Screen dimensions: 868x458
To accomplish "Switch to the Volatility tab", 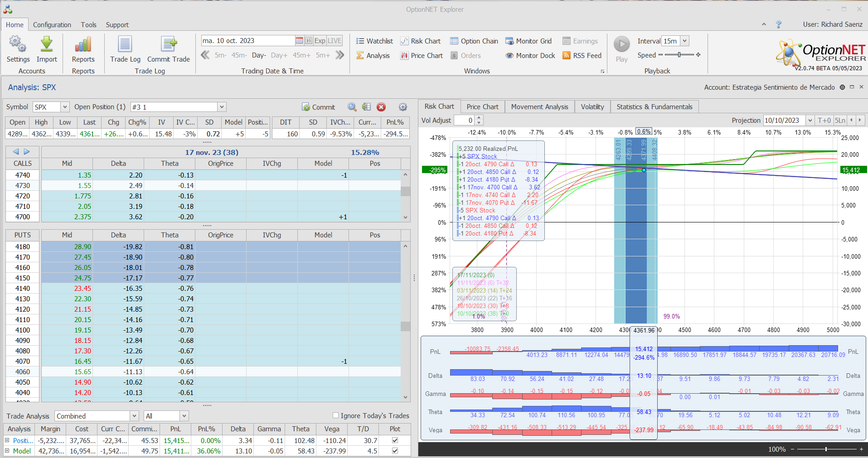I will click(592, 107).
